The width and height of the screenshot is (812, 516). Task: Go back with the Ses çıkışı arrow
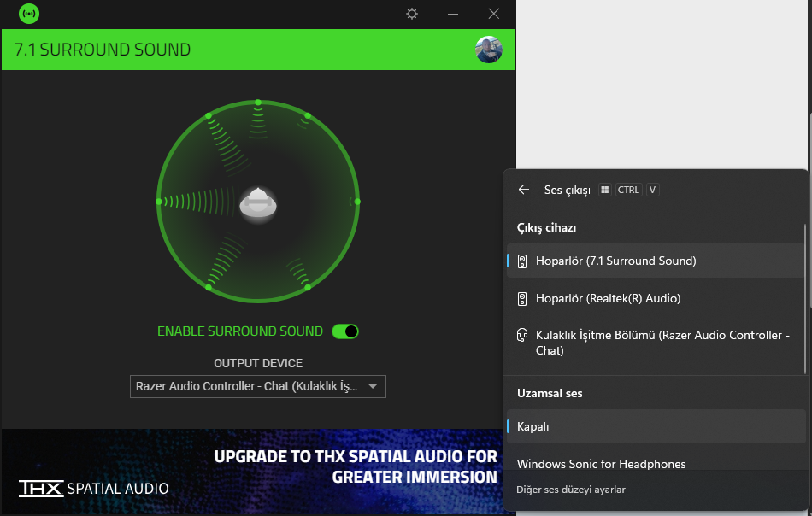[x=524, y=190]
